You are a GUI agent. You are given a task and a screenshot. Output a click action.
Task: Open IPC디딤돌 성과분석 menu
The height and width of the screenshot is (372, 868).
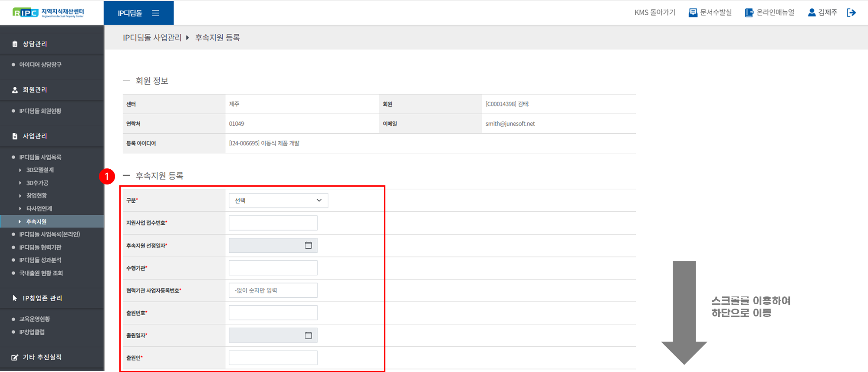40,260
